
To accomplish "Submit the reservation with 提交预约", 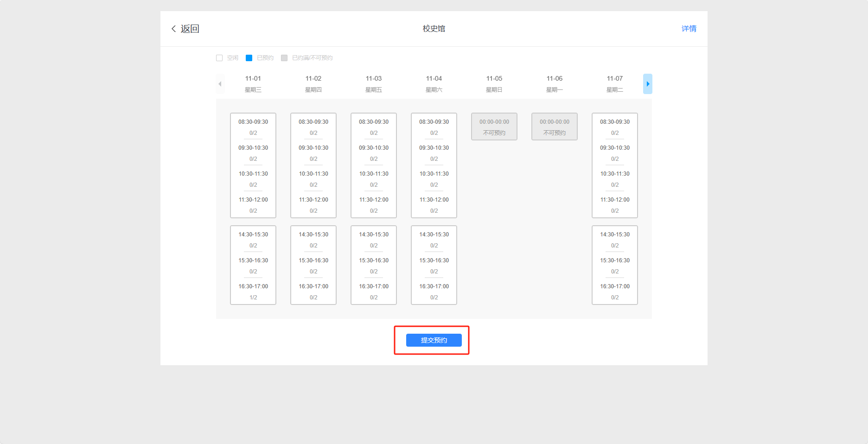I will click(x=434, y=340).
